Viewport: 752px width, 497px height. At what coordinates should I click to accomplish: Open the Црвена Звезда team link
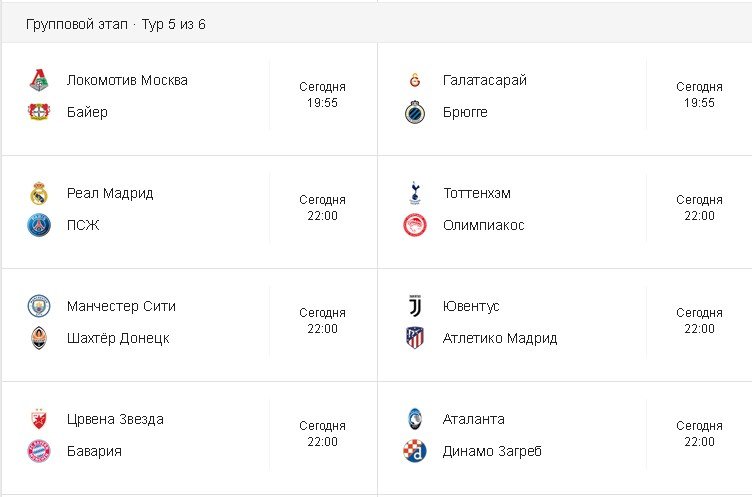pos(115,419)
